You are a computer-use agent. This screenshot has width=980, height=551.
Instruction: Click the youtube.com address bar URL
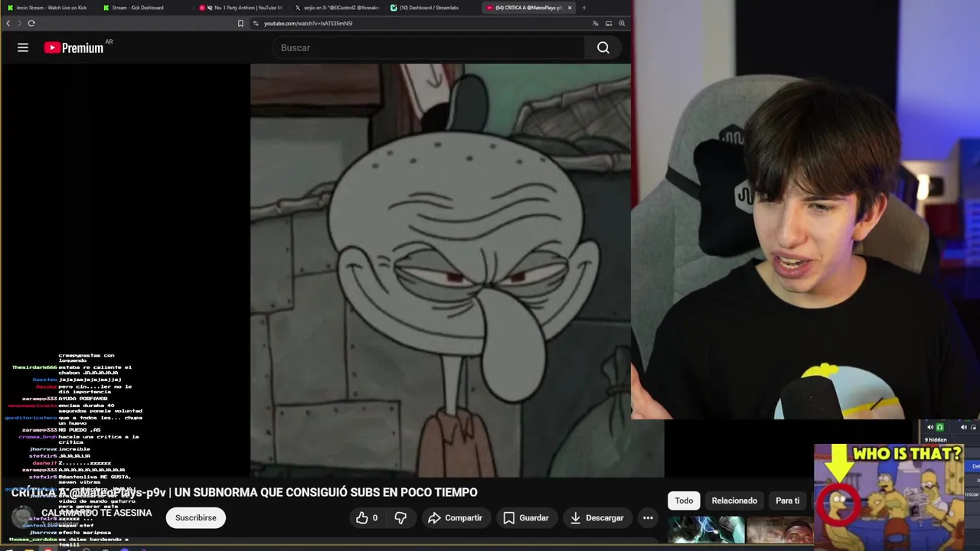point(308,23)
